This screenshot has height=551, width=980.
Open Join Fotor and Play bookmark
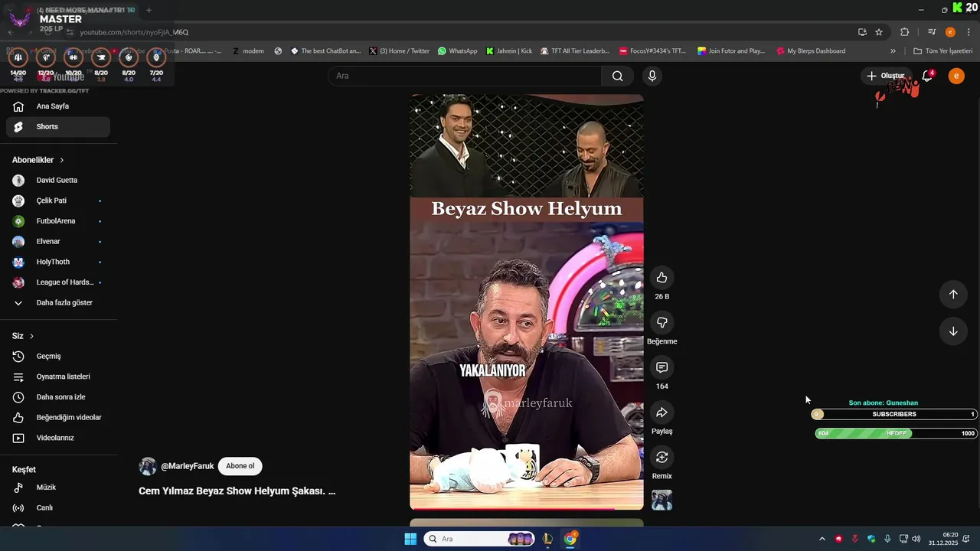click(x=731, y=51)
